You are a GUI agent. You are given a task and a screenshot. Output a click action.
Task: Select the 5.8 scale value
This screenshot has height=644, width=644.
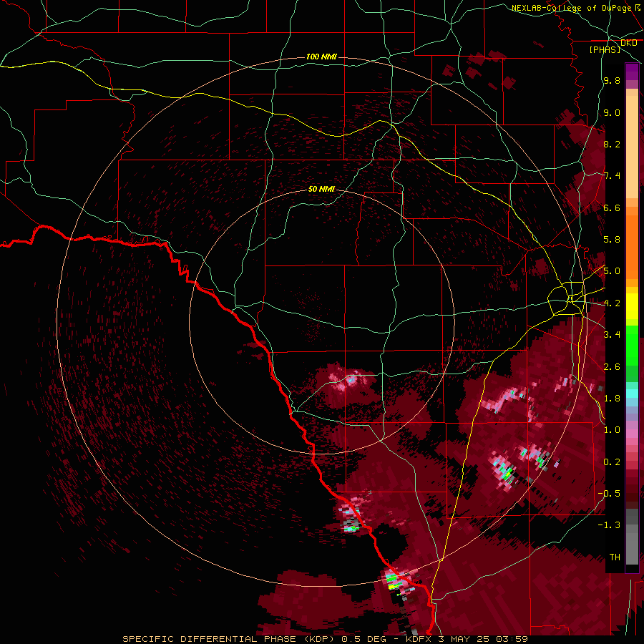point(612,240)
